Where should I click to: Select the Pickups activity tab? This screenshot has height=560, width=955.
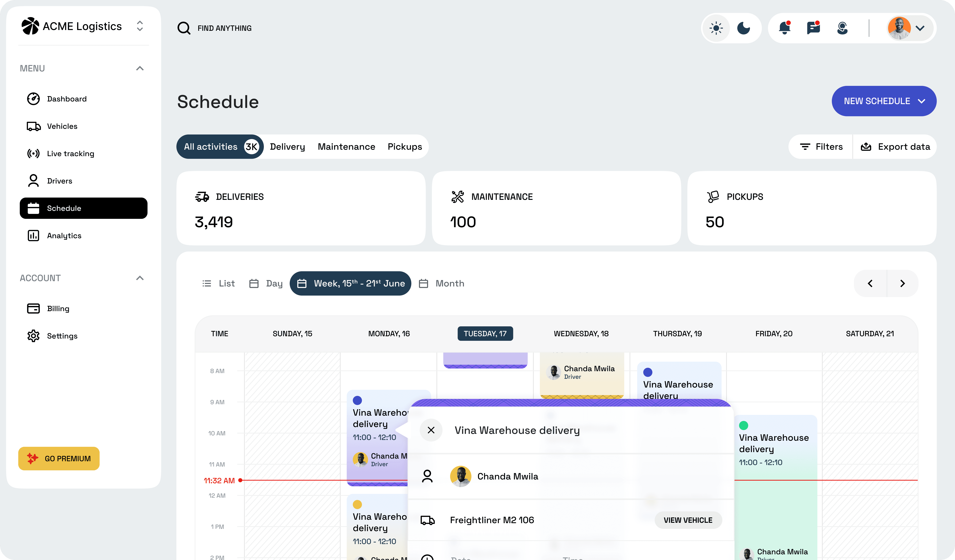405,147
